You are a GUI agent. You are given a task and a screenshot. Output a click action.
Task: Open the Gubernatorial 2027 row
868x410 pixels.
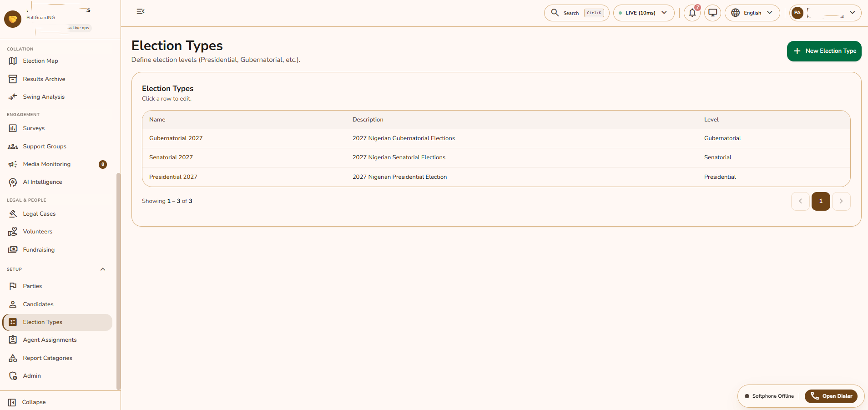pyautogui.click(x=496, y=138)
